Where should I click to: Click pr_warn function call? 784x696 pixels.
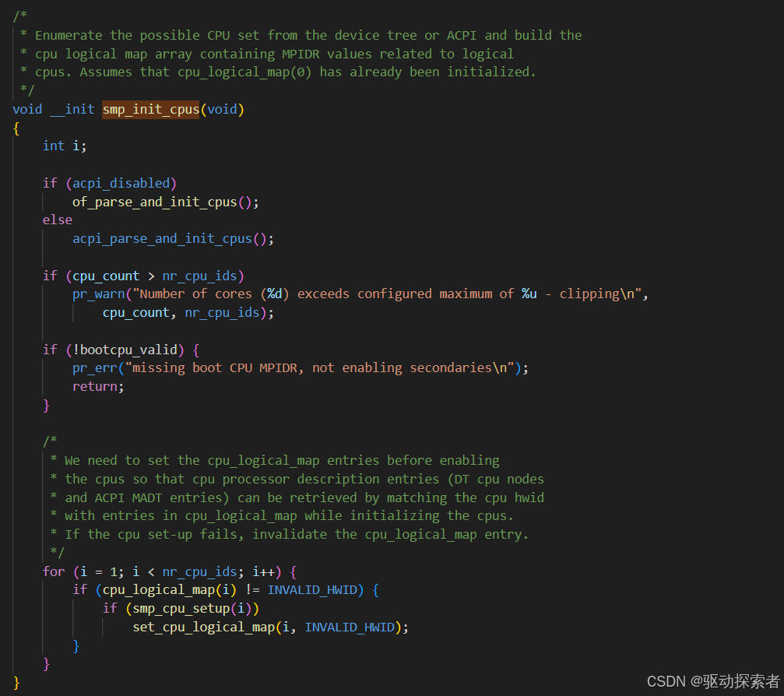pyautogui.click(x=99, y=294)
